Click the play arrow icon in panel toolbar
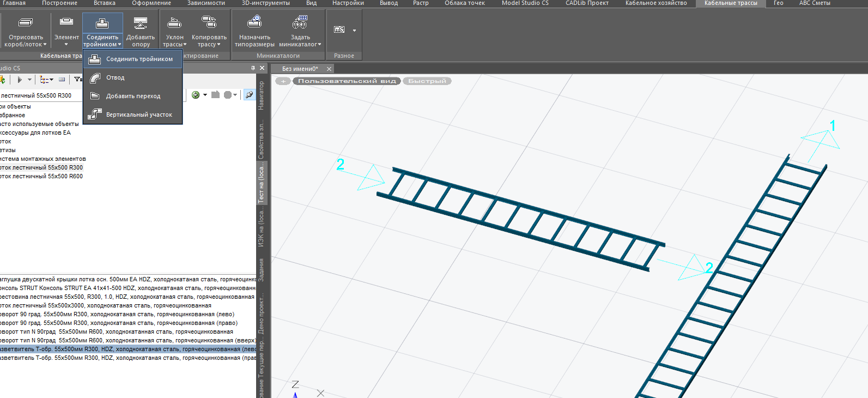Viewport: 868px width, 398px height. pyautogui.click(x=20, y=80)
